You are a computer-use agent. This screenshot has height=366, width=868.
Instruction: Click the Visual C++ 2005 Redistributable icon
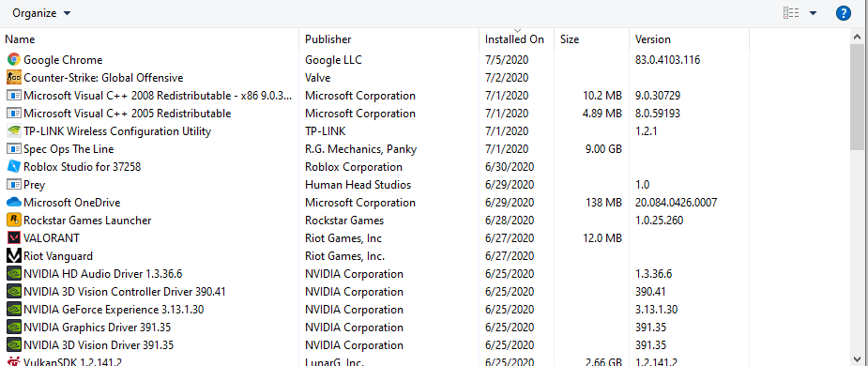(x=14, y=114)
